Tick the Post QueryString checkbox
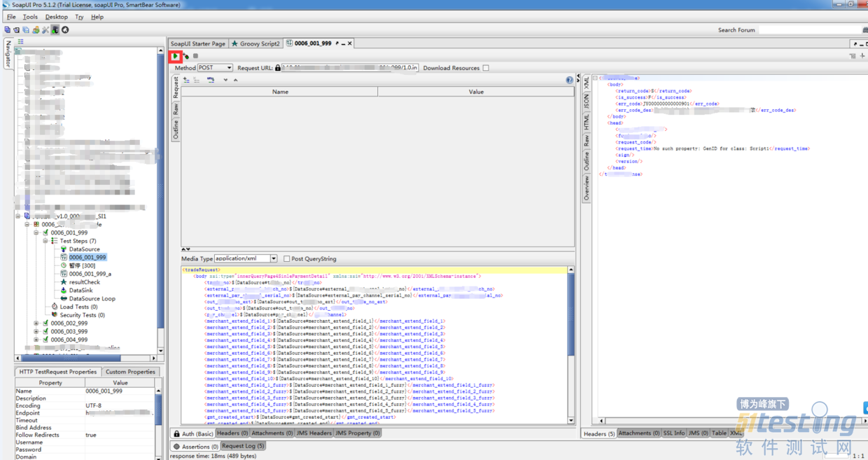This screenshot has width=868, height=460. 286,259
